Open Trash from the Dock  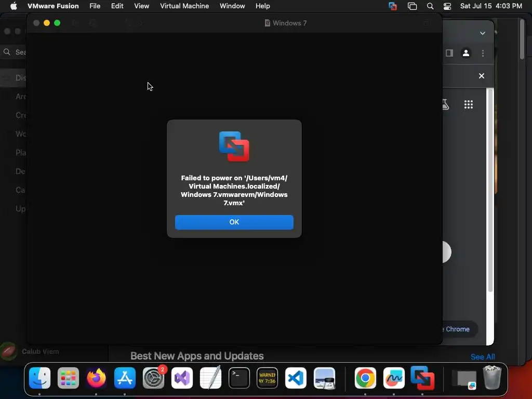pos(492,377)
